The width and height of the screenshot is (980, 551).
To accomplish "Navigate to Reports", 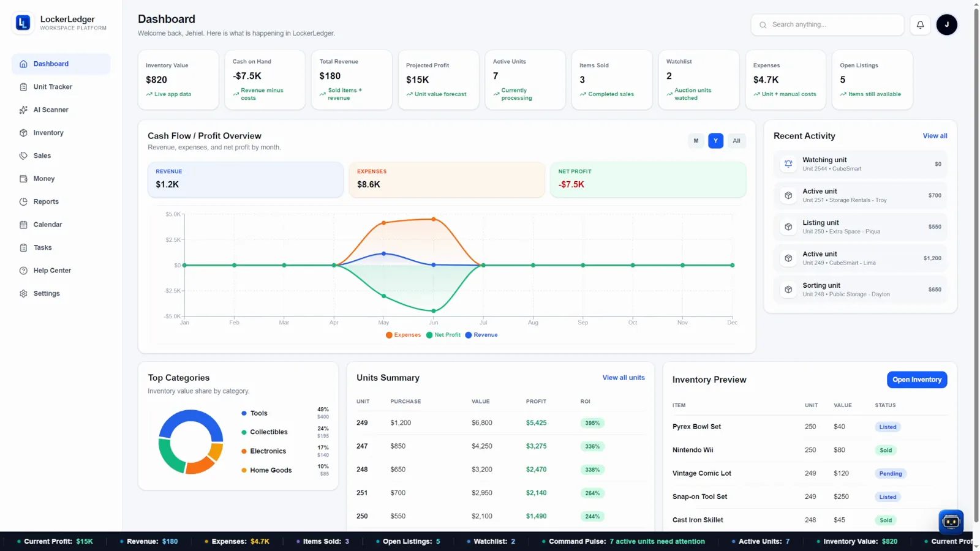I will [x=61, y=201].
